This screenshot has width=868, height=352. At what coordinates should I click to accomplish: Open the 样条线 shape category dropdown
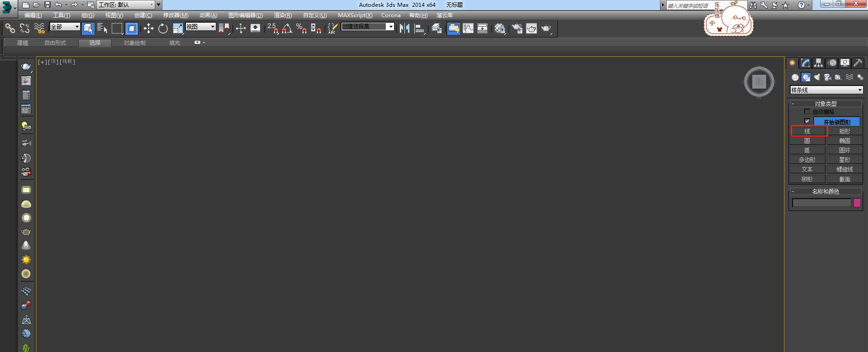coord(826,90)
